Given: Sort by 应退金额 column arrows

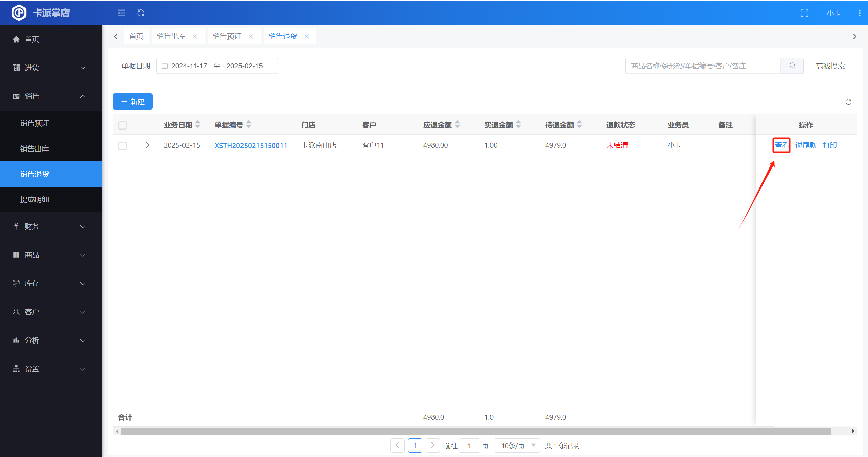Looking at the screenshot, I should 457,125.
